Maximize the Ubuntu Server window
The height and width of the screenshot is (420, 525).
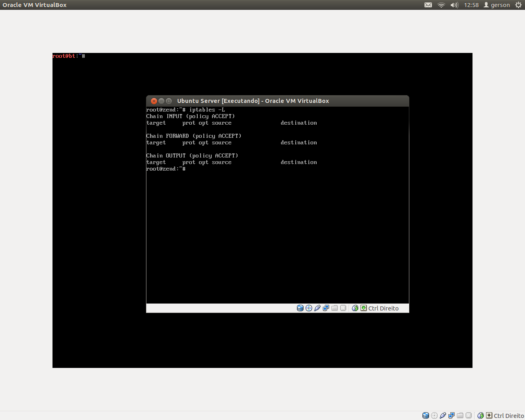169,101
